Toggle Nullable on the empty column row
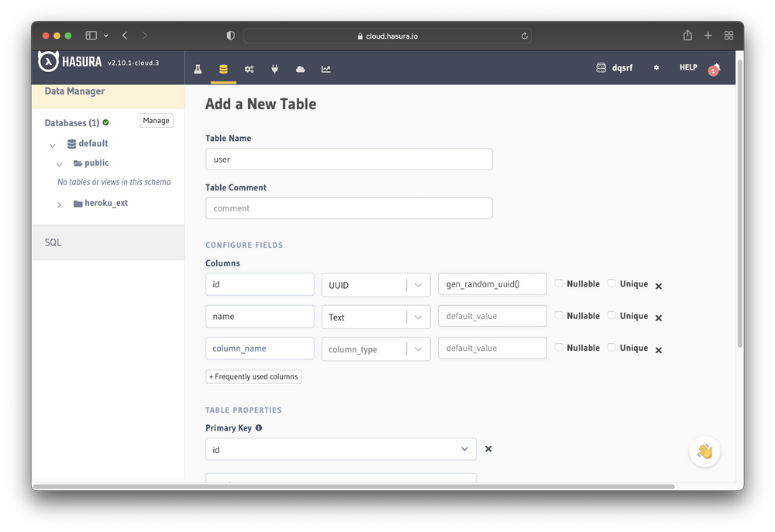 coord(559,347)
